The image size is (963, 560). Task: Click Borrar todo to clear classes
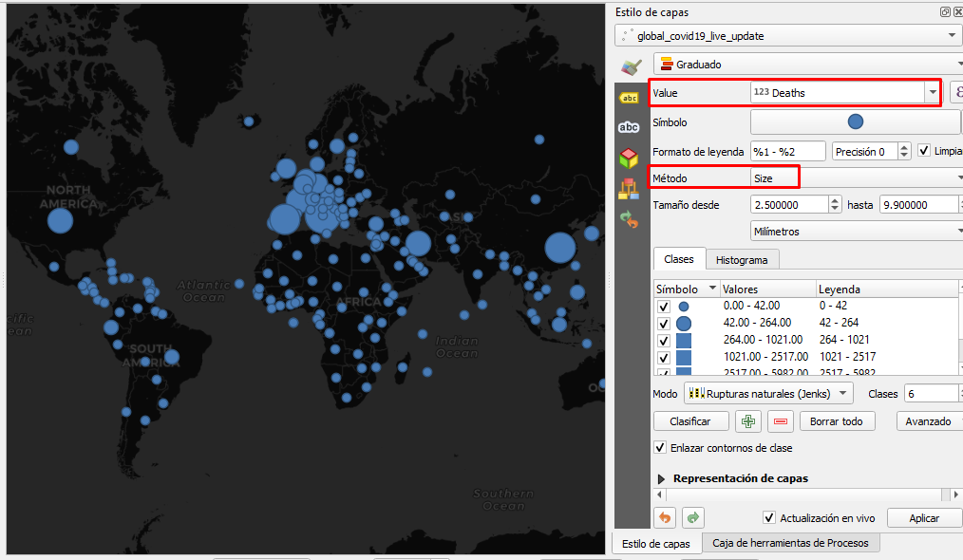(x=837, y=420)
